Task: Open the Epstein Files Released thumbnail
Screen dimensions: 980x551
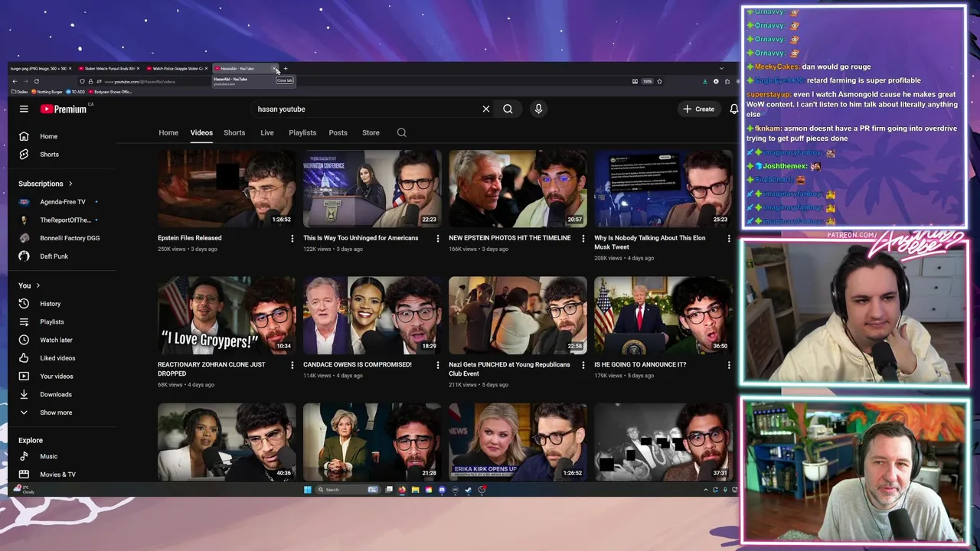Action: click(227, 188)
